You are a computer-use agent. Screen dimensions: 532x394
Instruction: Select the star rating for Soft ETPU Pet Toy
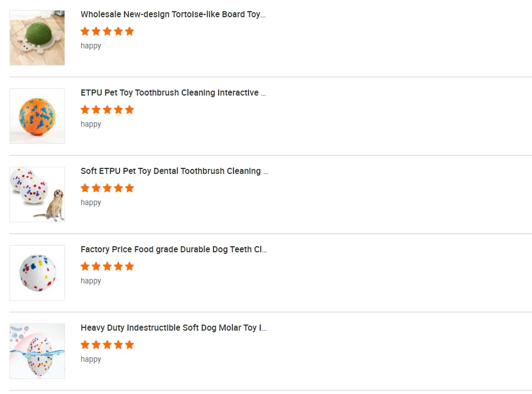pos(107,188)
